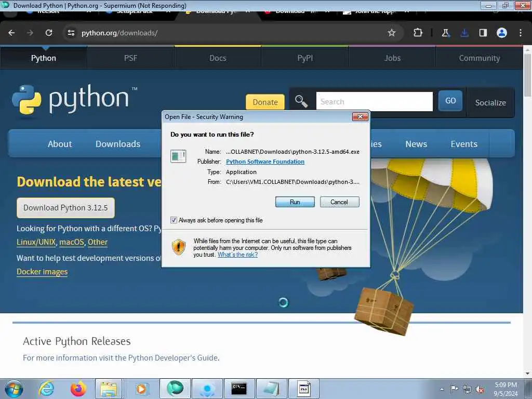532x399 pixels.
Task: Open Python Software Foundation publisher link
Action: 265,162
